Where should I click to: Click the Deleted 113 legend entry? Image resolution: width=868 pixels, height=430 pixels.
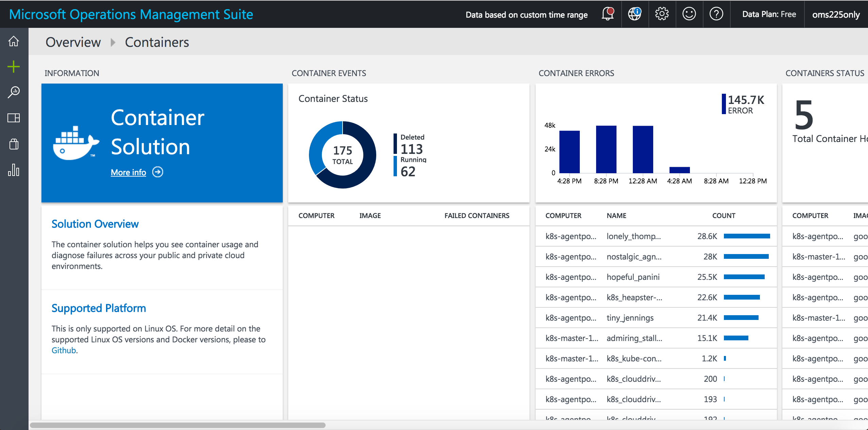tap(409, 144)
